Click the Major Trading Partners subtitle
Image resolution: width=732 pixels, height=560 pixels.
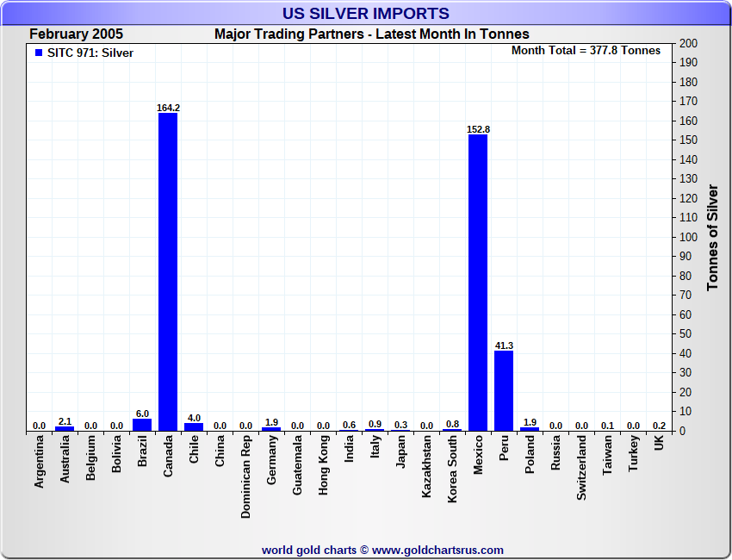(372, 34)
